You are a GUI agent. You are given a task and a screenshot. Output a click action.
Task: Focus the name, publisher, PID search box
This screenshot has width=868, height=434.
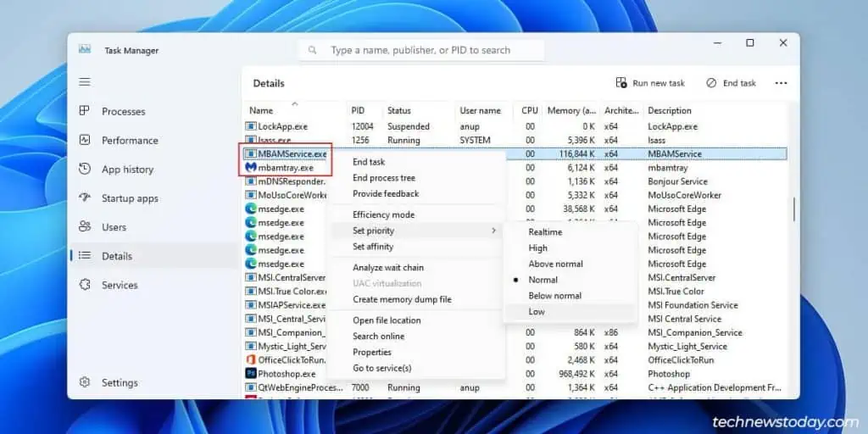click(x=422, y=50)
